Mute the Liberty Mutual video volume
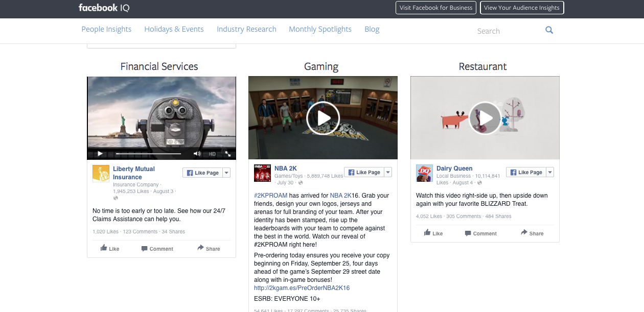 point(197,153)
